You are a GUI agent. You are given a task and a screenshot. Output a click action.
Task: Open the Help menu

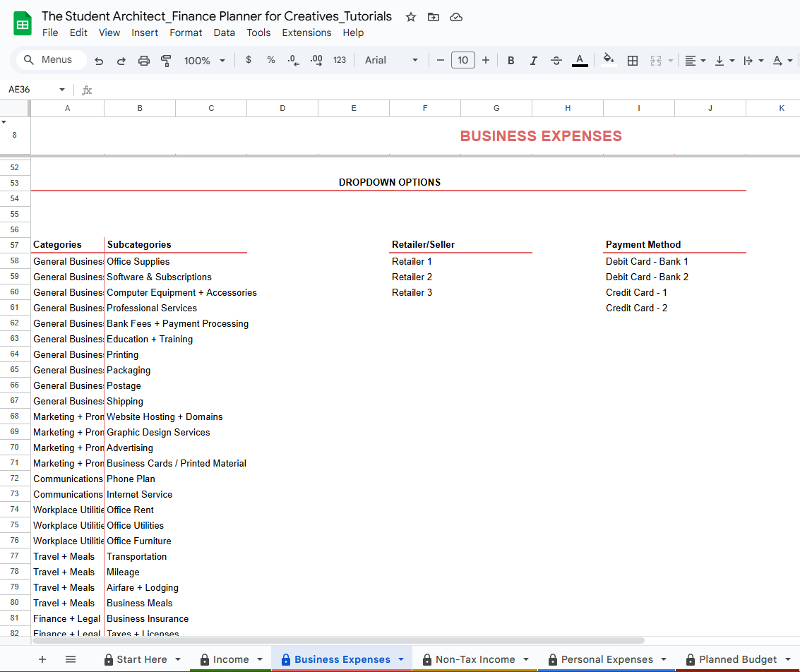click(x=353, y=32)
